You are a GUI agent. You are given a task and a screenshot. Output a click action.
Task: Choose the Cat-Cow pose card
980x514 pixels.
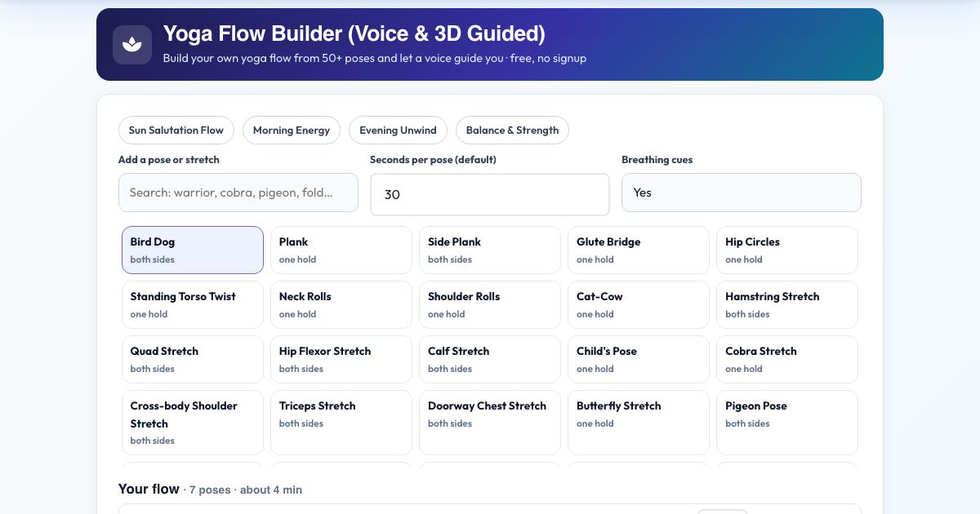click(639, 304)
